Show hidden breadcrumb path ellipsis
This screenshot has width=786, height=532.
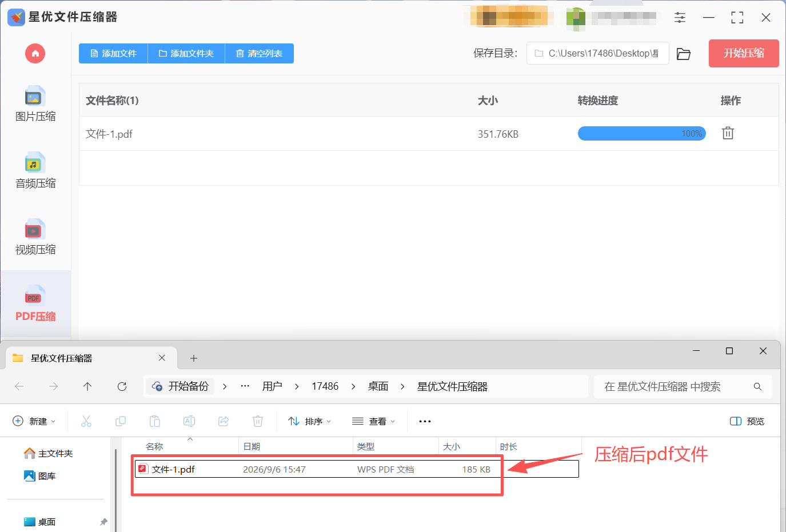click(x=245, y=386)
